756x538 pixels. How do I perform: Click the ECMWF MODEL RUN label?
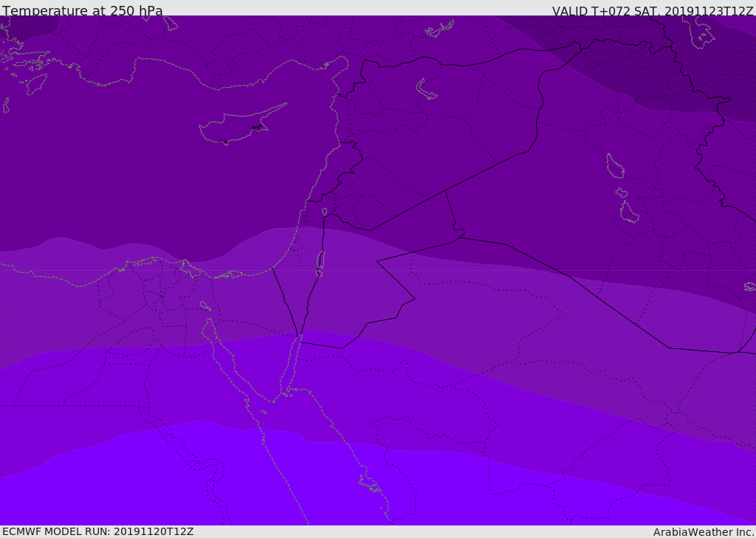pyautogui.click(x=97, y=532)
